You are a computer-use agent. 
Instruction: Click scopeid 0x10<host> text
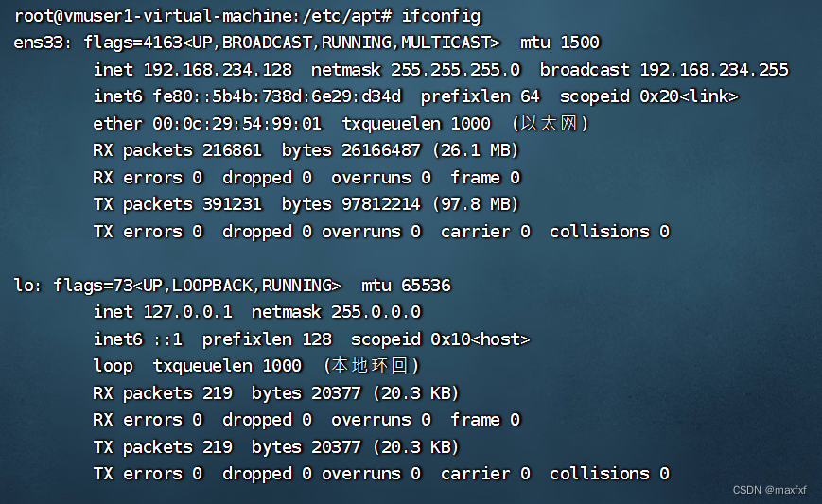tap(441, 339)
